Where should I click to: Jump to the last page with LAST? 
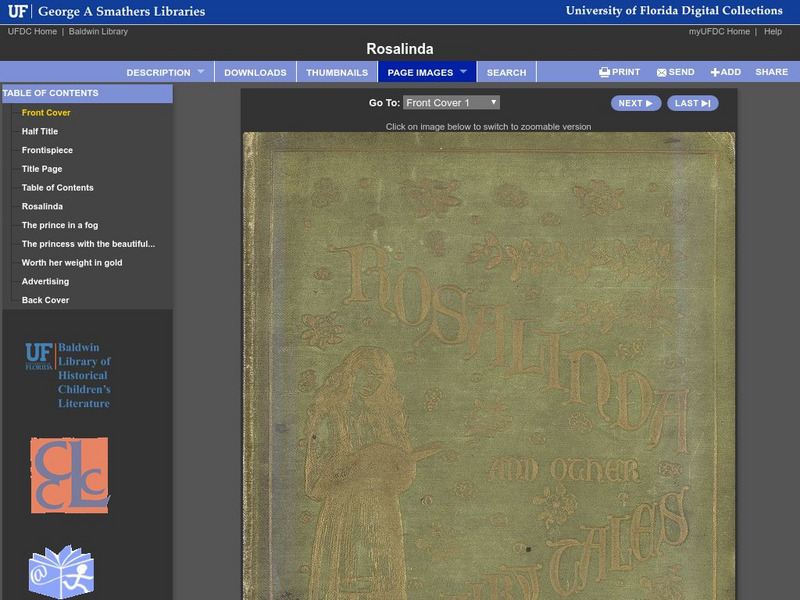pyautogui.click(x=692, y=103)
